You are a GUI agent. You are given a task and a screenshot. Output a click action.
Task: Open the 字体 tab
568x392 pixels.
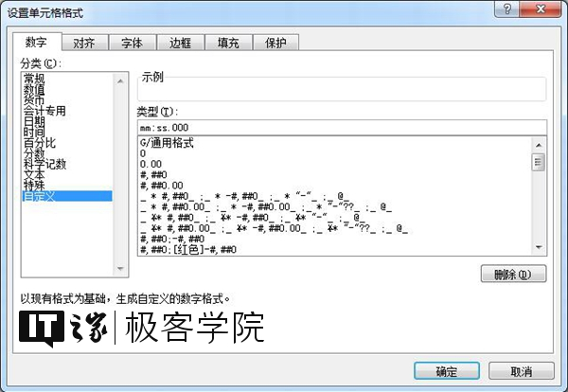(x=132, y=43)
